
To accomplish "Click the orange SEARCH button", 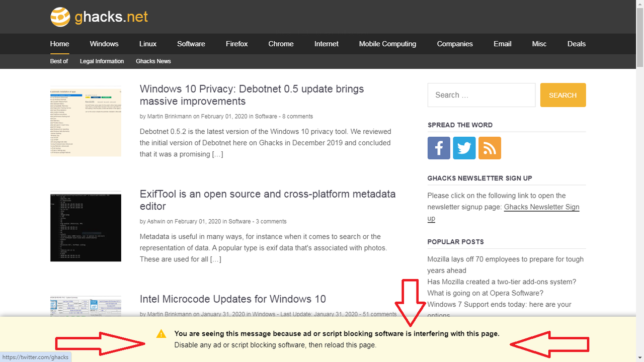I will [563, 95].
